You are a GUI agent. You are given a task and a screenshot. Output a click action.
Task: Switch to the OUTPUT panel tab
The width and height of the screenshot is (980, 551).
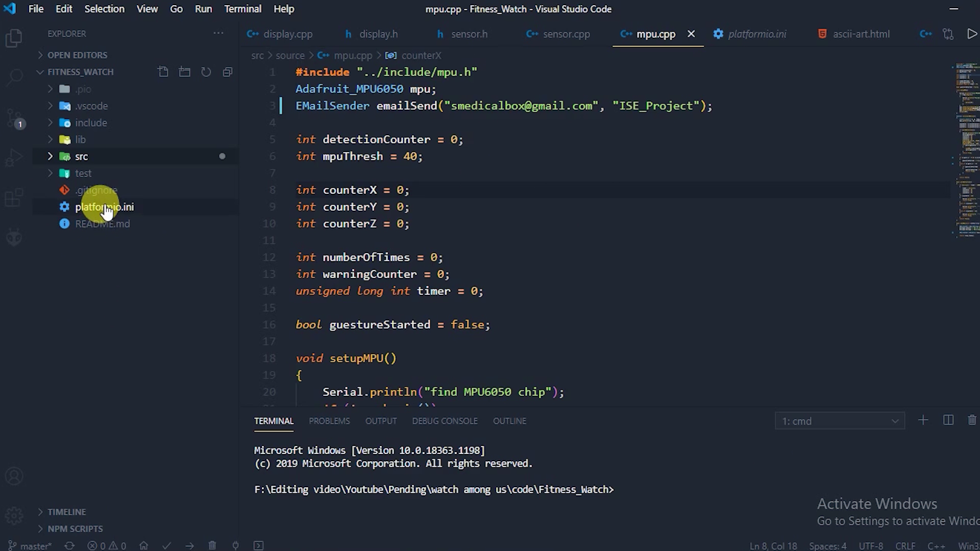coord(381,421)
